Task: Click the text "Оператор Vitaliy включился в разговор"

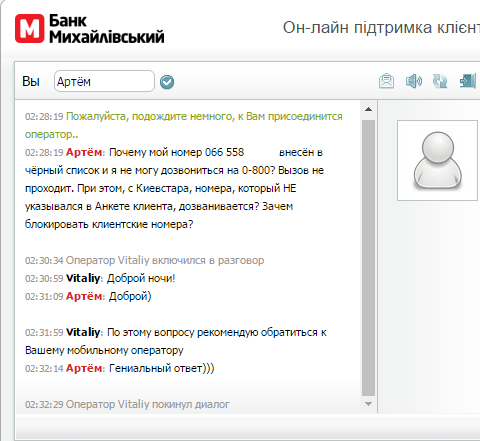Action: click(165, 260)
